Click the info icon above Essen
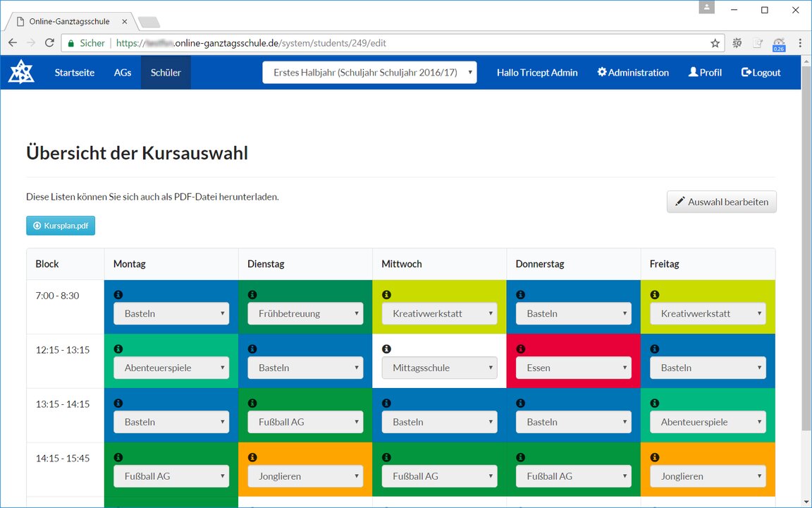The width and height of the screenshot is (812, 508). pos(520,349)
